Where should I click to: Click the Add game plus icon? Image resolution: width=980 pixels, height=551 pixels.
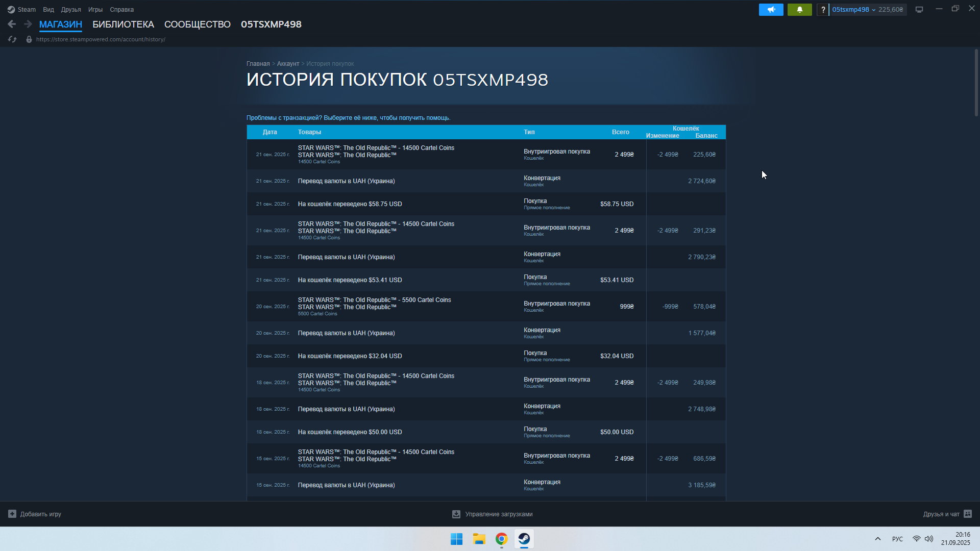[12, 514]
